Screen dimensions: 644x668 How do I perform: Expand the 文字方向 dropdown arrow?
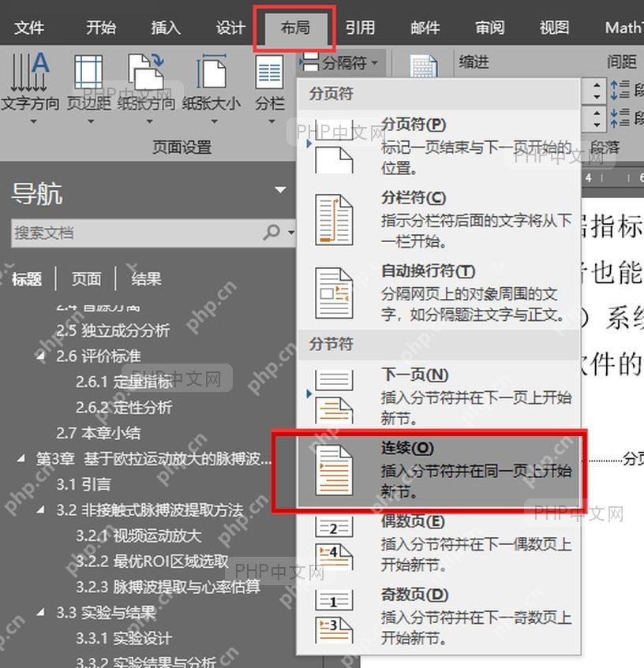tap(33, 121)
